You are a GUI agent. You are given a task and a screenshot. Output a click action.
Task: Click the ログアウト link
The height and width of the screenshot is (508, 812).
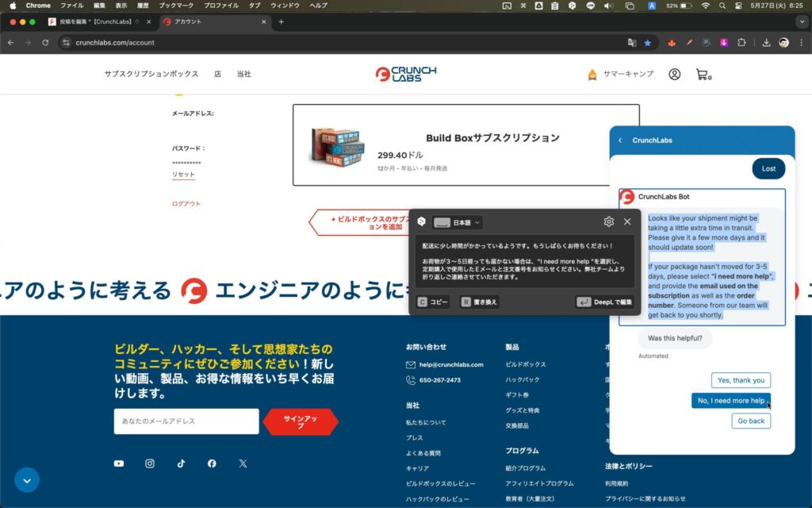pos(186,204)
